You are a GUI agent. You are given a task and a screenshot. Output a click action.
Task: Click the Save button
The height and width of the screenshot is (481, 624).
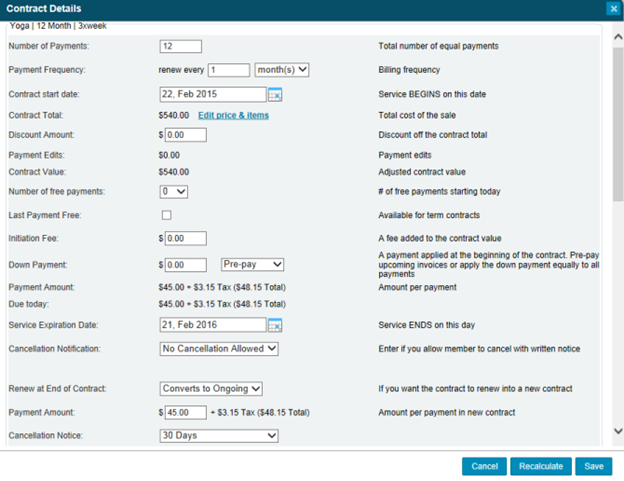(x=593, y=466)
